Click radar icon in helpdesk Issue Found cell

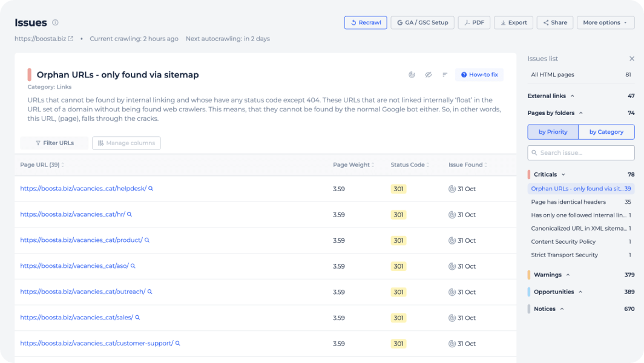point(452,189)
